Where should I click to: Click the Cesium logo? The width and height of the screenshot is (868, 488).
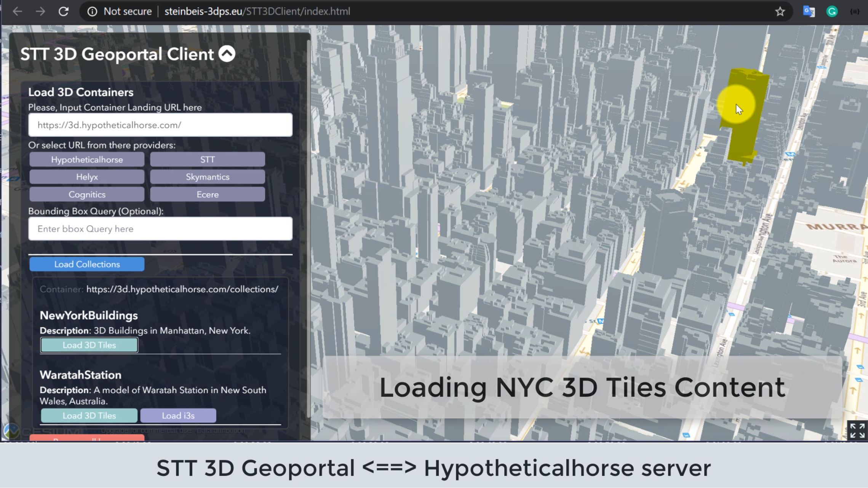pos(11,431)
